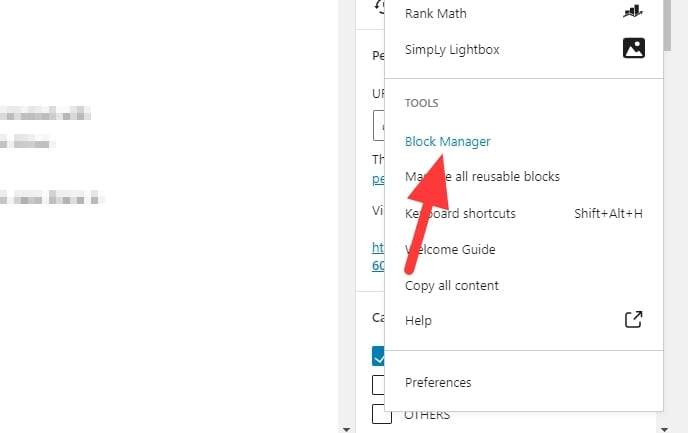The image size is (688, 433).
Task: Click the Help external link icon
Action: point(633,320)
